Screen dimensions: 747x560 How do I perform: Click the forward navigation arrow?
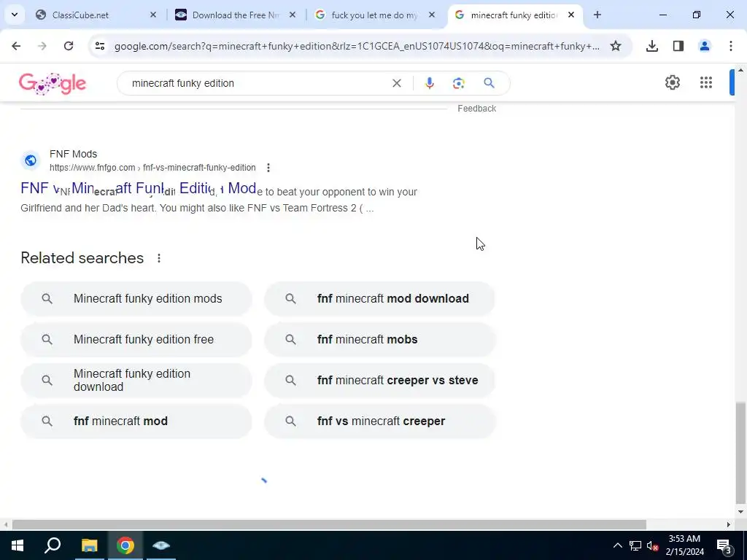click(42, 46)
